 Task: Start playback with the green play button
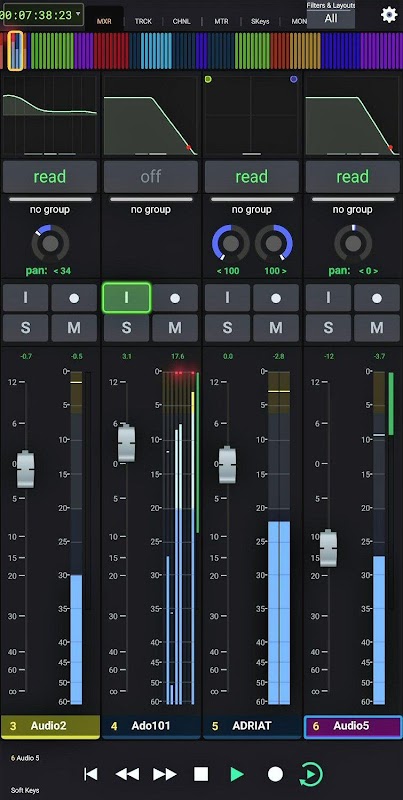point(237,774)
